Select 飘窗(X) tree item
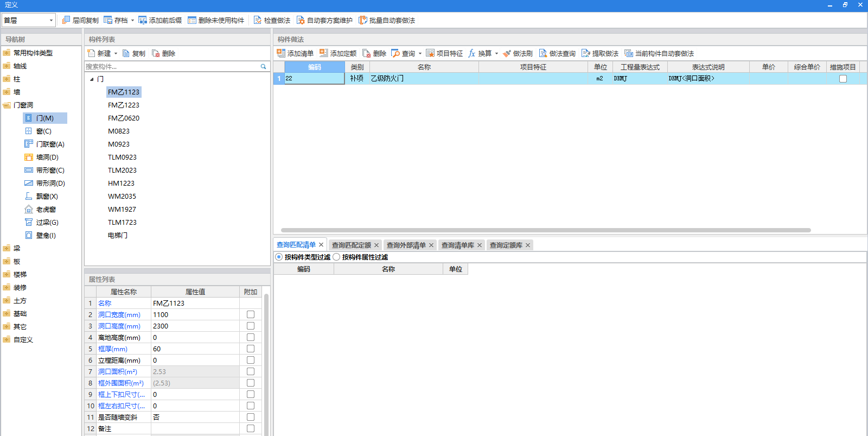868x436 pixels. coord(47,196)
